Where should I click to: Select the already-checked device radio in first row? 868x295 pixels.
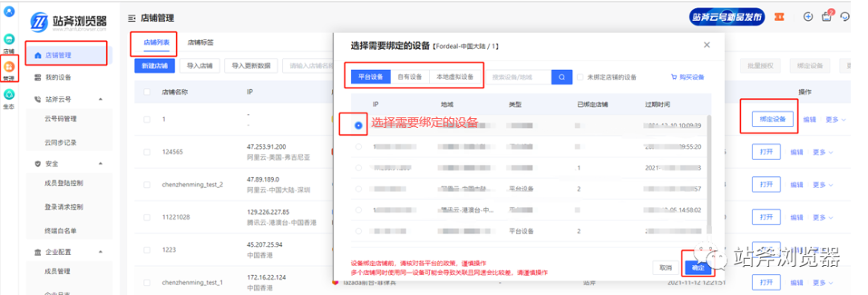[358, 125]
